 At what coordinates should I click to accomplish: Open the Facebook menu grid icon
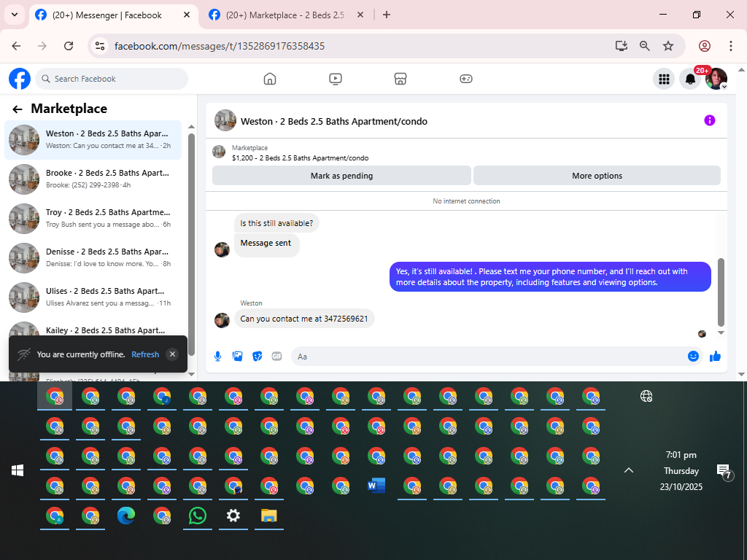664,79
